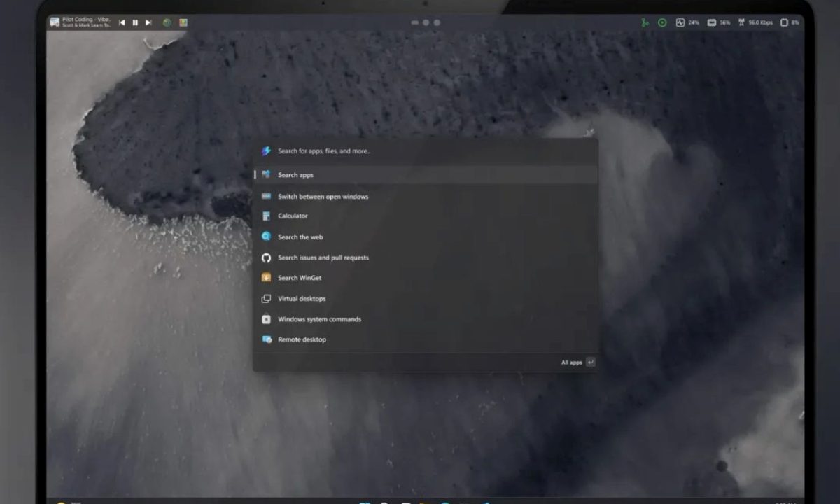This screenshot has height=504, width=840.
Task: Click the green circular status icon
Action: [x=662, y=22]
